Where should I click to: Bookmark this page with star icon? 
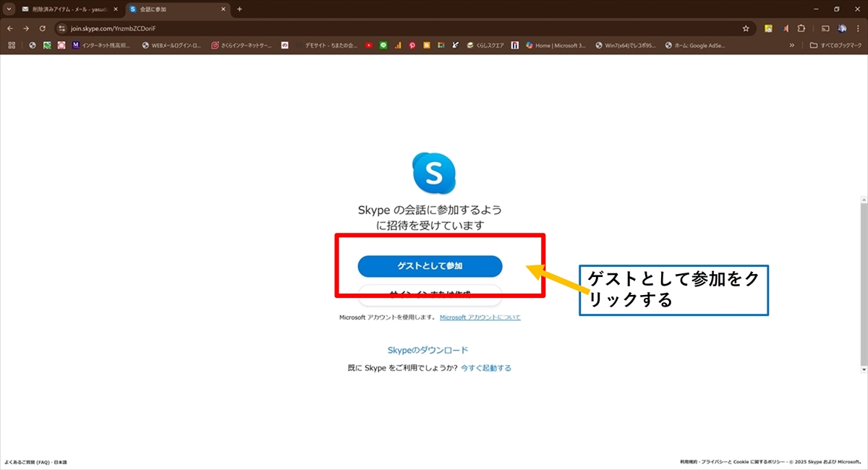pos(746,28)
